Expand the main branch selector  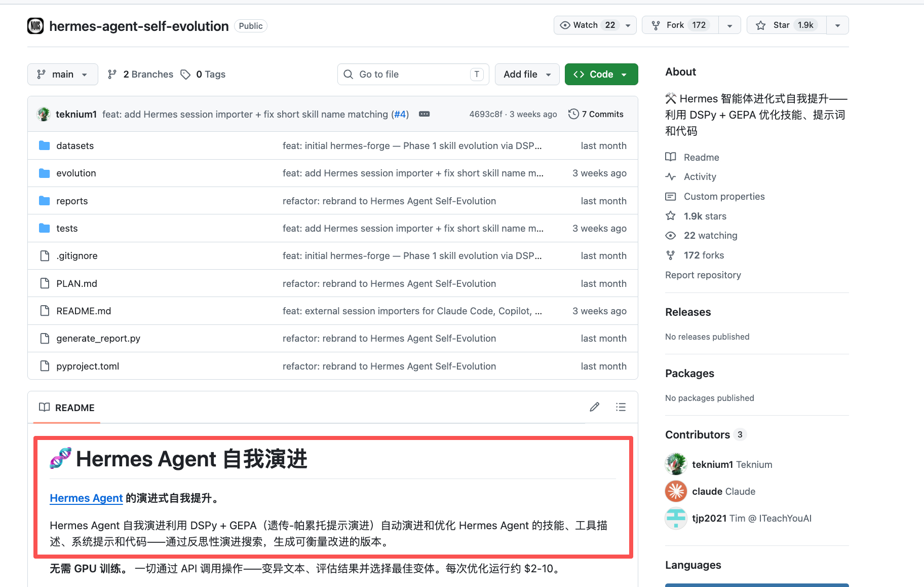click(62, 74)
